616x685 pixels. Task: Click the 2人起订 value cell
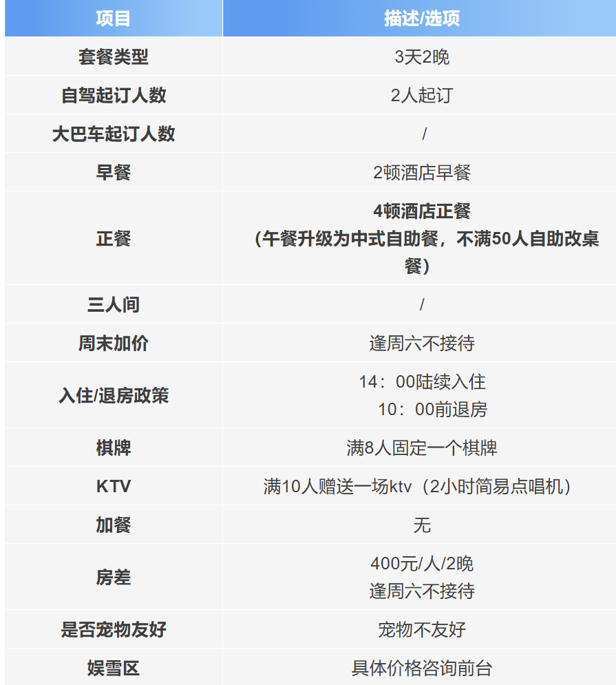coord(421,96)
